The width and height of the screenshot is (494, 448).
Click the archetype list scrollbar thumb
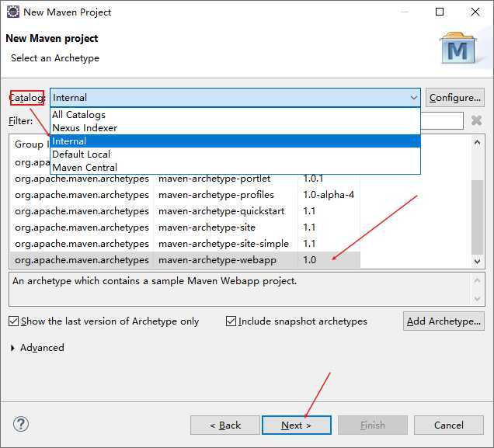(x=477, y=217)
